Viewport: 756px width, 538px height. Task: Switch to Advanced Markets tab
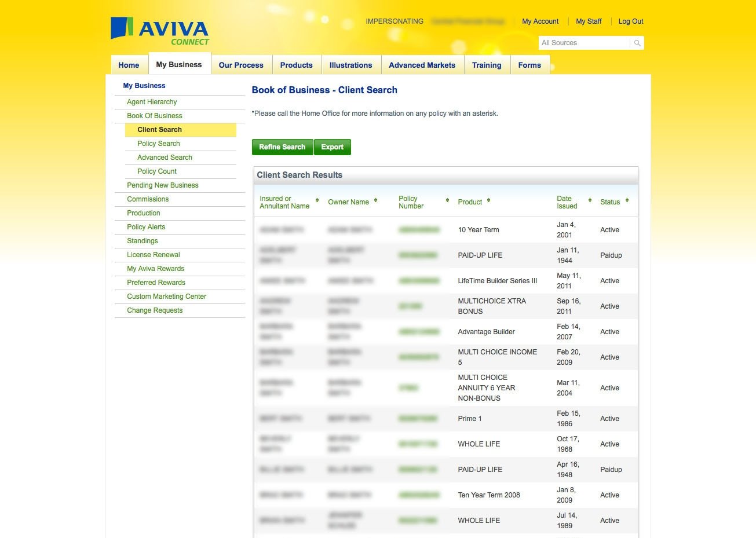coord(422,65)
